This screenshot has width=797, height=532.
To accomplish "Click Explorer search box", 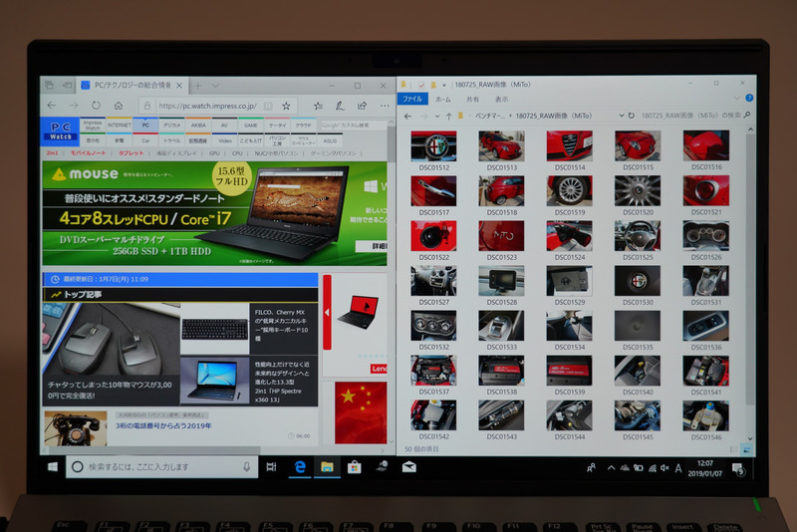I will click(x=694, y=116).
